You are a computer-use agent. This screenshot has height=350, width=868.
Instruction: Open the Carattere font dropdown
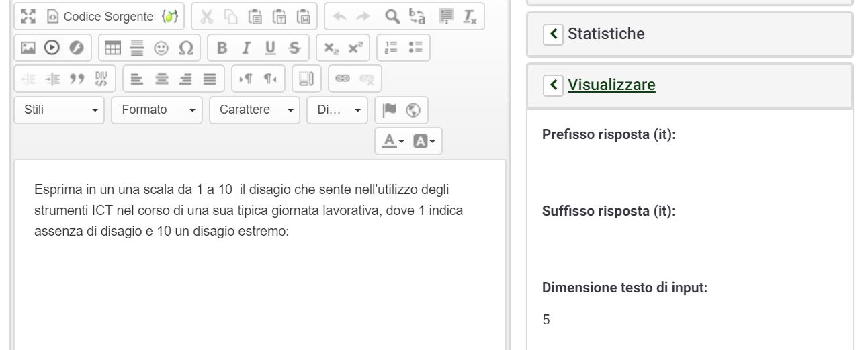(255, 110)
